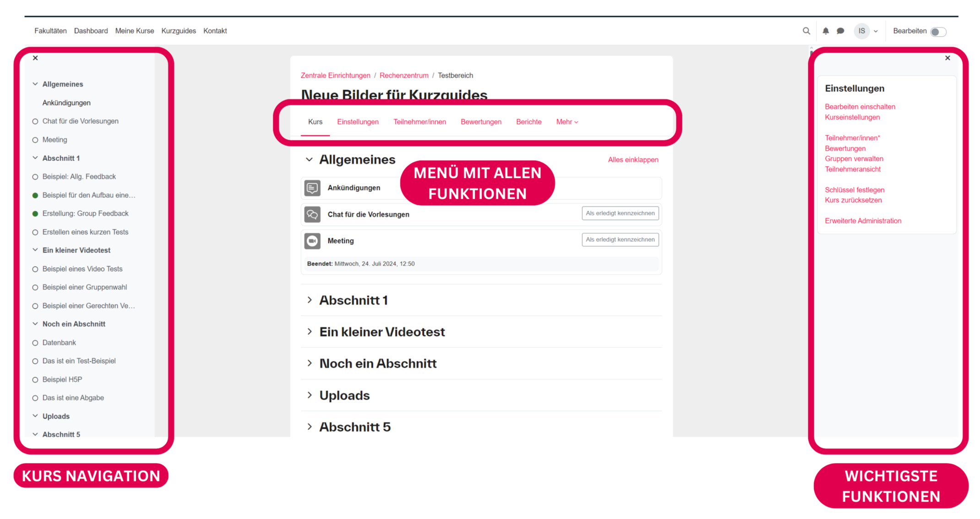The height and width of the screenshot is (519, 980).
Task: Open the messages speech bubble icon
Action: [840, 31]
